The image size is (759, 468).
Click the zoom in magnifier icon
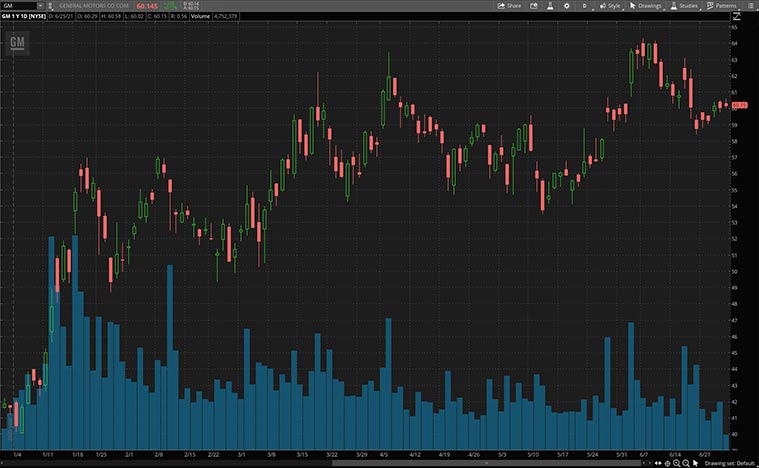[x=677, y=463]
